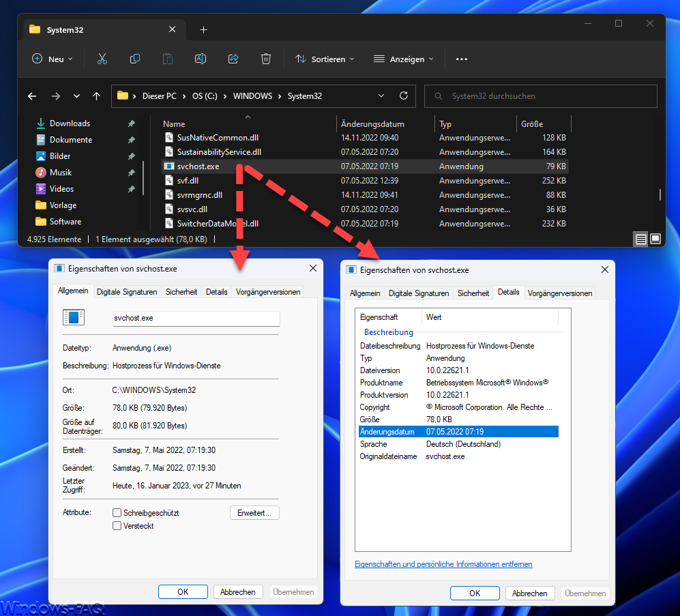Open Sicherheit tab in right properties dialog
Screen dimensions: 680x616
point(473,293)
